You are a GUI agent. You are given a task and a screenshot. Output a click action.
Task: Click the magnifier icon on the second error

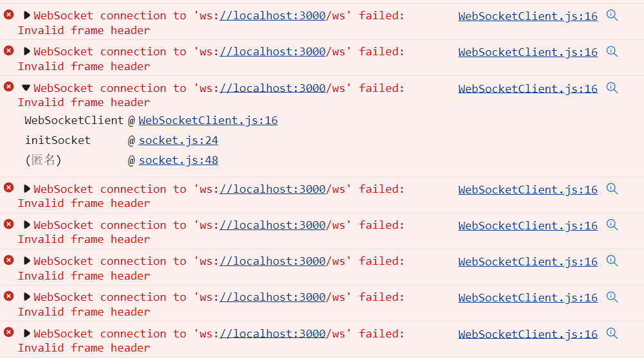(612, 51)
